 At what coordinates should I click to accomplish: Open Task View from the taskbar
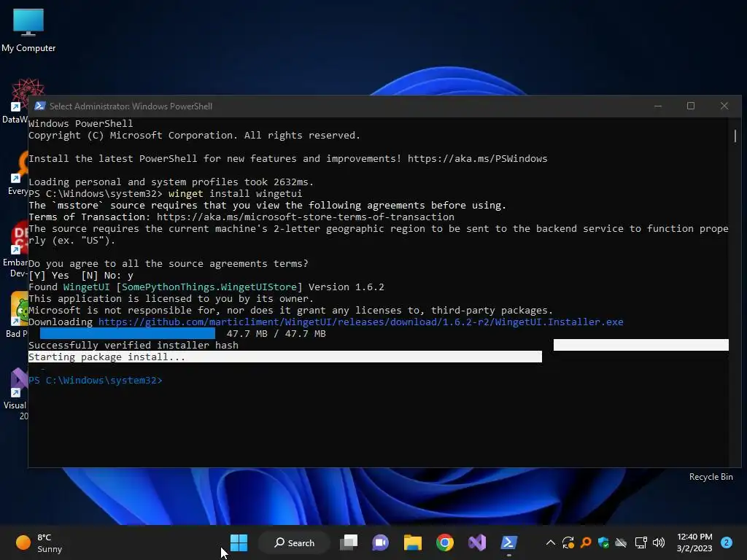click(349, 542)
